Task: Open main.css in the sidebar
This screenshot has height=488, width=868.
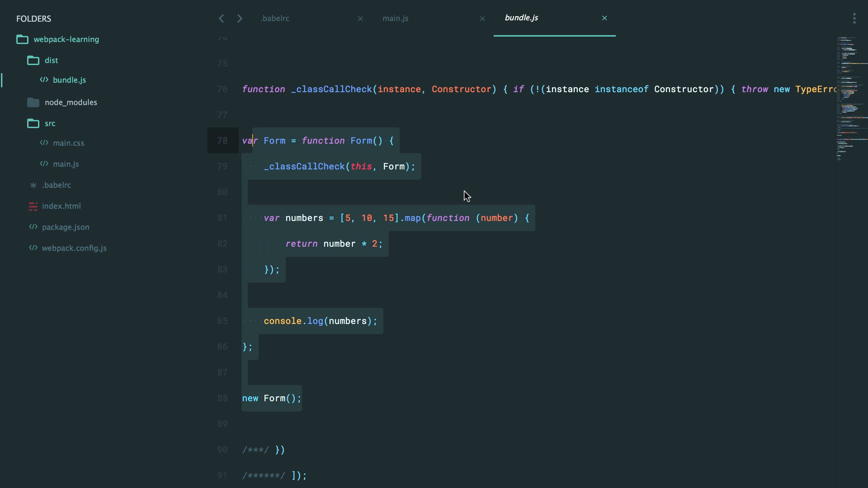Action: tap(68, 143)
